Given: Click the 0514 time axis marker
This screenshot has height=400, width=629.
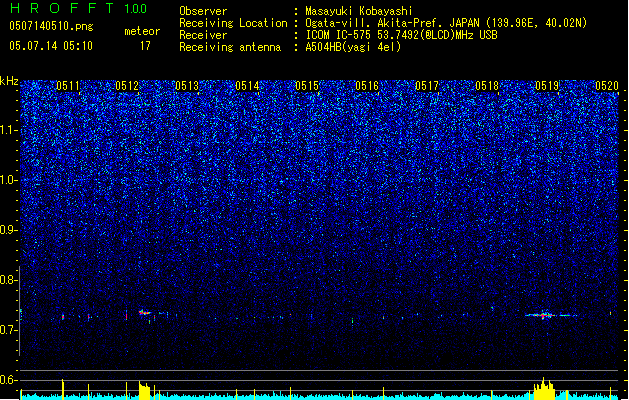Looking at the screenshot, I should (247, 86).
